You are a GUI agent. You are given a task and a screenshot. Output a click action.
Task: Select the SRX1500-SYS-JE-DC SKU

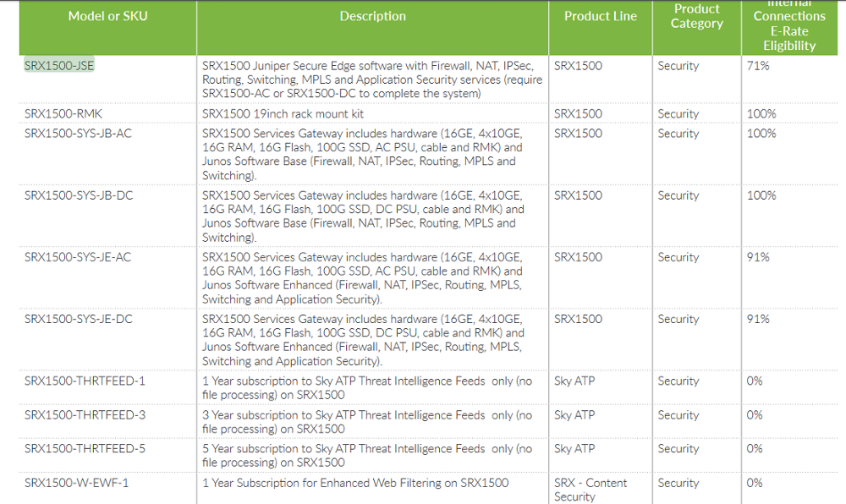point(78,319)
